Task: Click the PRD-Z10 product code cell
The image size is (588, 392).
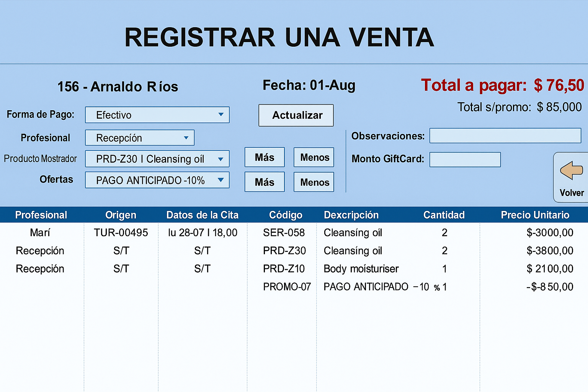Action: [x=284, y=269]
